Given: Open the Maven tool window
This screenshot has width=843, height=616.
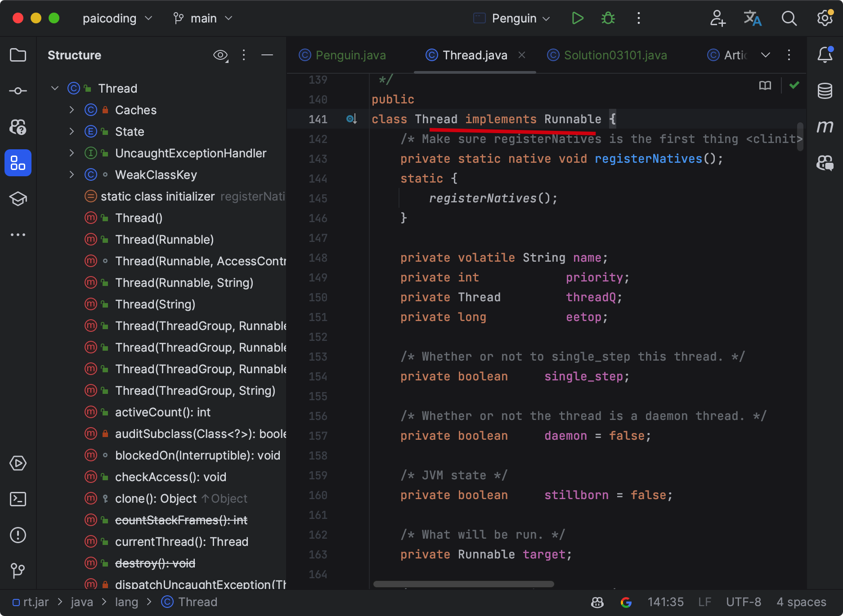Looking at the screenshot, I should click(825, 127).
